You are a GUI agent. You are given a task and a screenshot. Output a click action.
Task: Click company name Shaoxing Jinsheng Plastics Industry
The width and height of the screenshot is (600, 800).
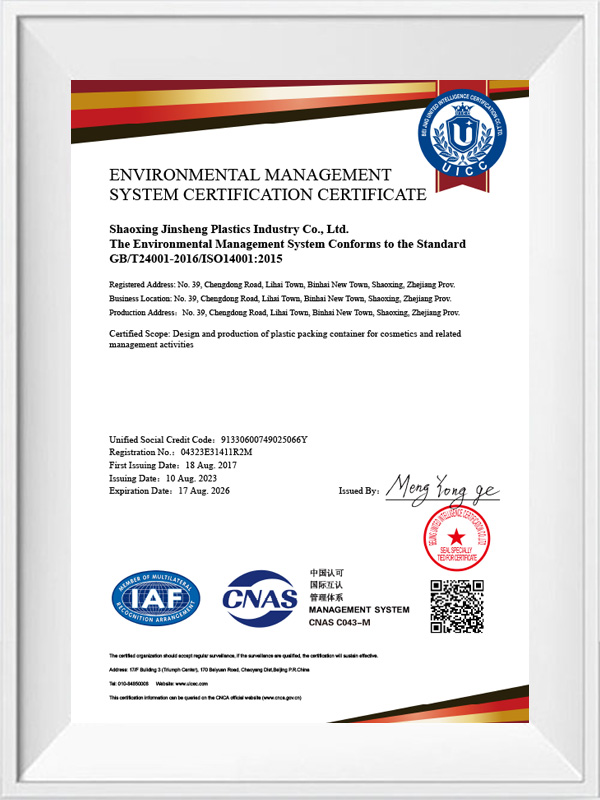[229, 228]
